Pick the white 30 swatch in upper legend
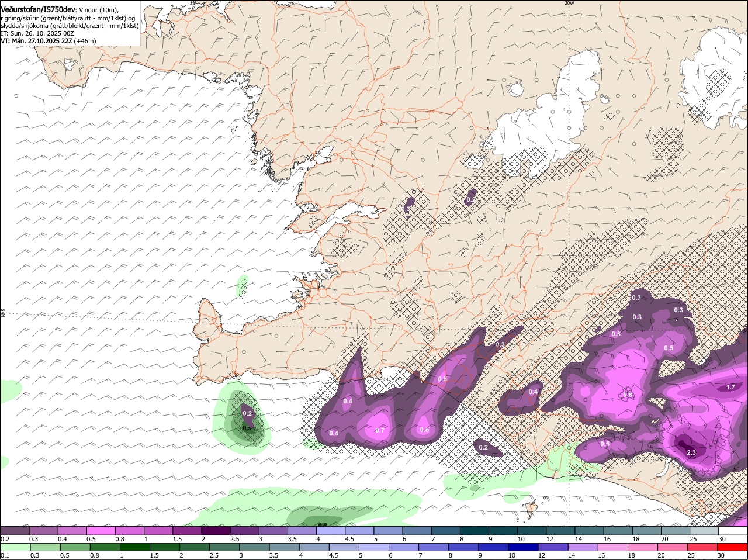The height and width of the screenshot is (560, 748). [733, 531]
